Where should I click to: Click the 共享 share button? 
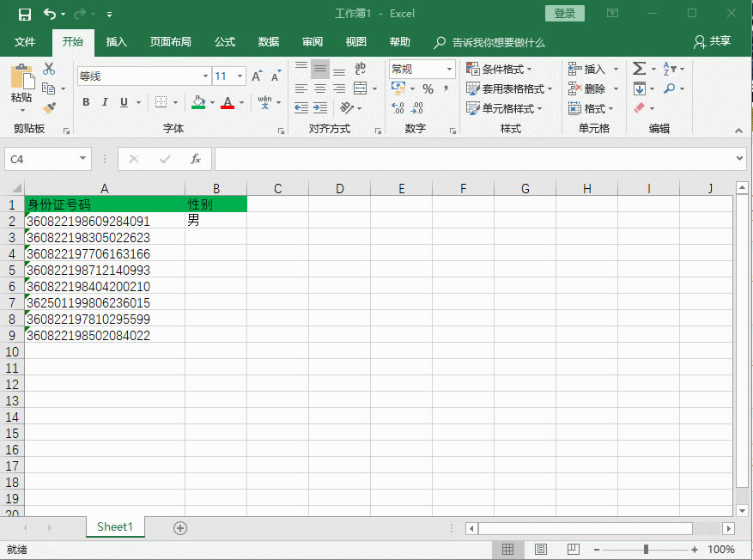tap(713, 42)
